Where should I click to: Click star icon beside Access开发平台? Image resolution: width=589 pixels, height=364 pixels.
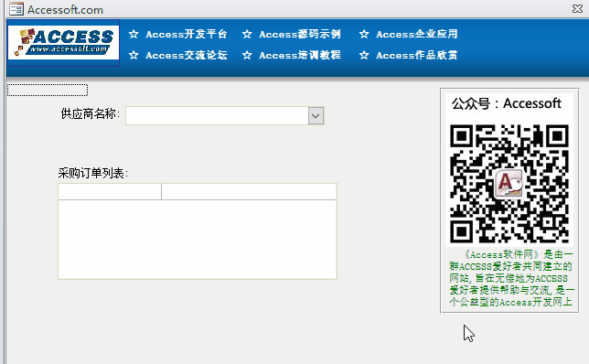tap(134, 34)
